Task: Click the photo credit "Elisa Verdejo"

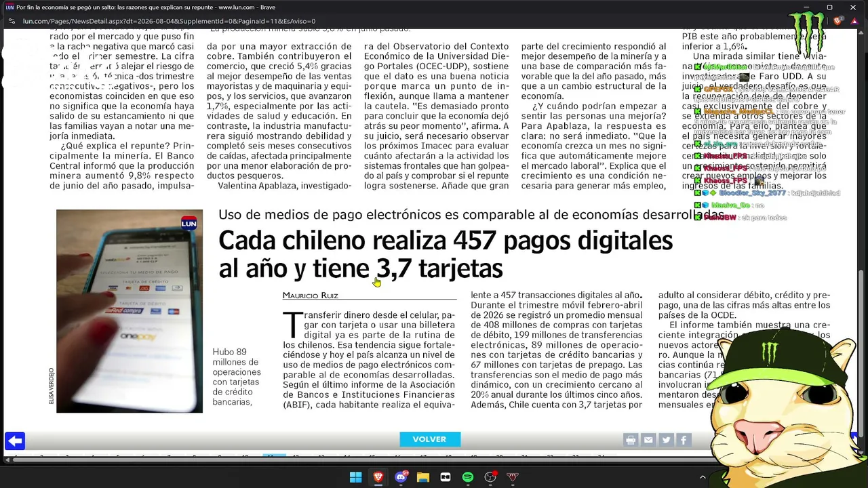Action: click(51, 386)
